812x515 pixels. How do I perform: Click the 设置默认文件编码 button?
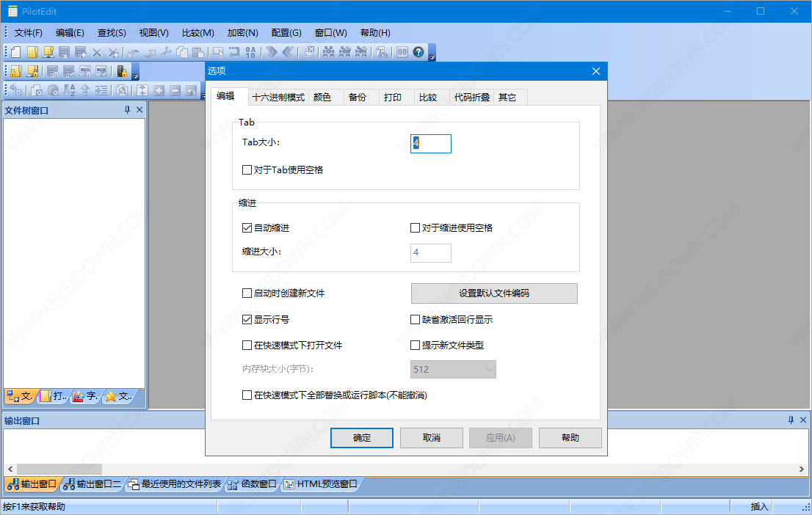[x=494, y=293]
